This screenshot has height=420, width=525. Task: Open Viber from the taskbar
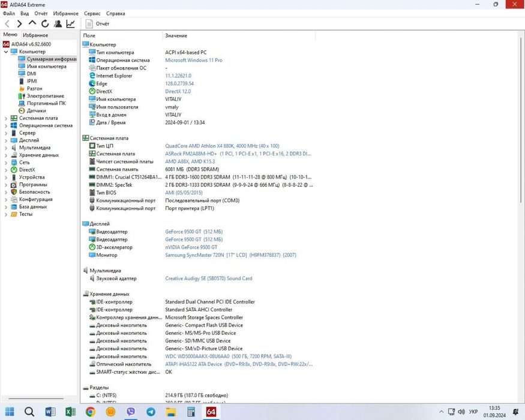[131, 412]
